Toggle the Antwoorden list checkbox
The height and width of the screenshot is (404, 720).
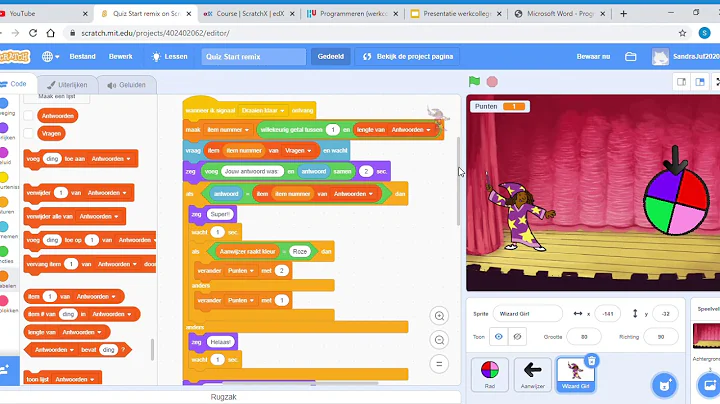point(28,116)
